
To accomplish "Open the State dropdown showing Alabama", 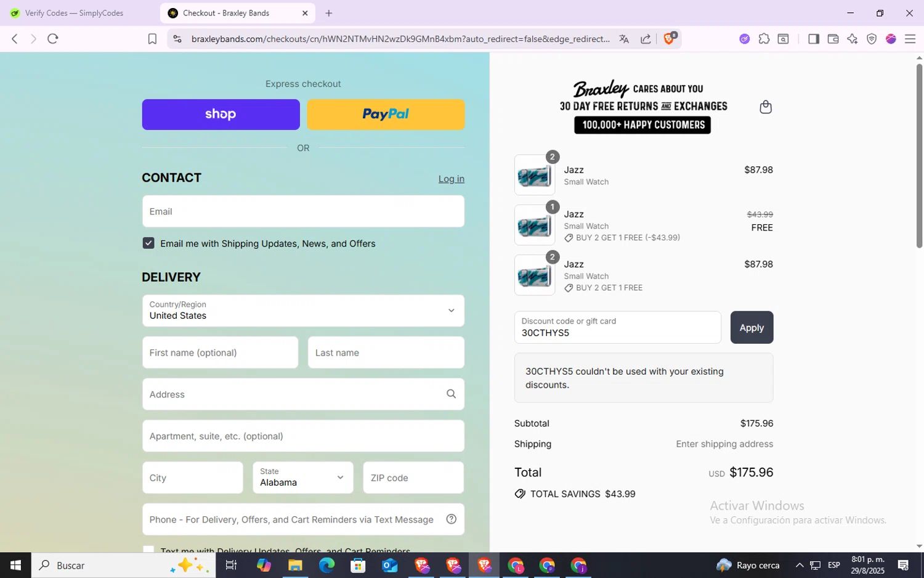I will point(303,478).
